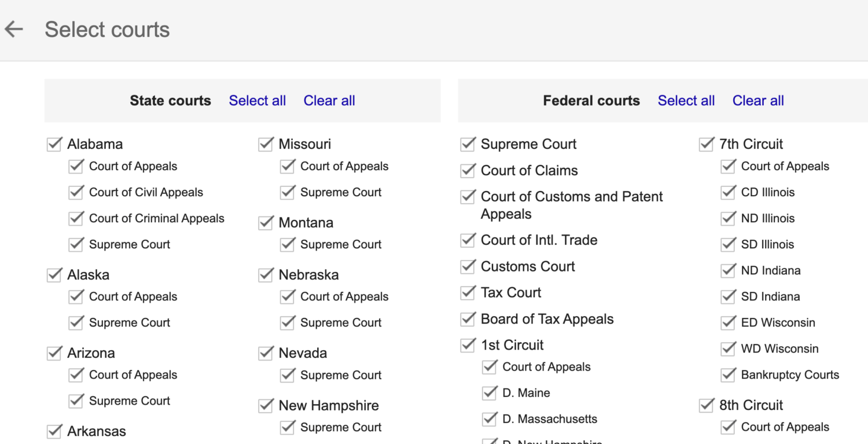Viewport: 868px width, 444px height.
Task: Click Clear all for Federal courts
Action: 758,100
